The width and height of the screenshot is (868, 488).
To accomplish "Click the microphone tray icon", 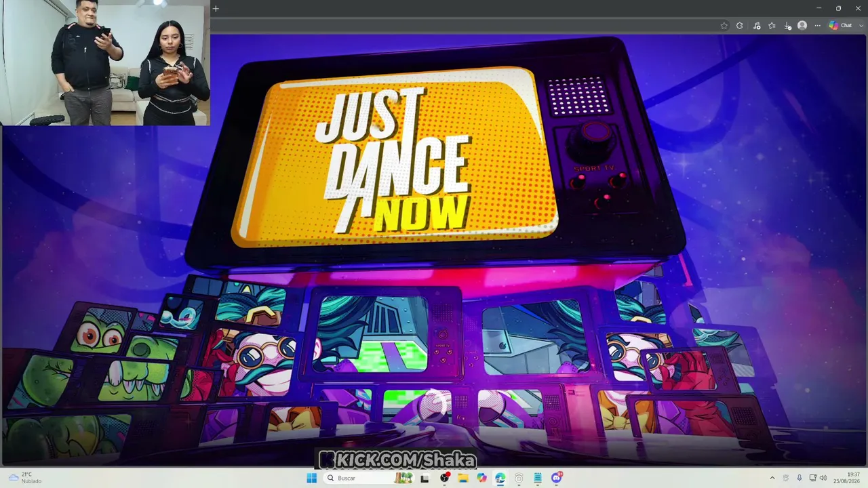I will pos(799,478).
